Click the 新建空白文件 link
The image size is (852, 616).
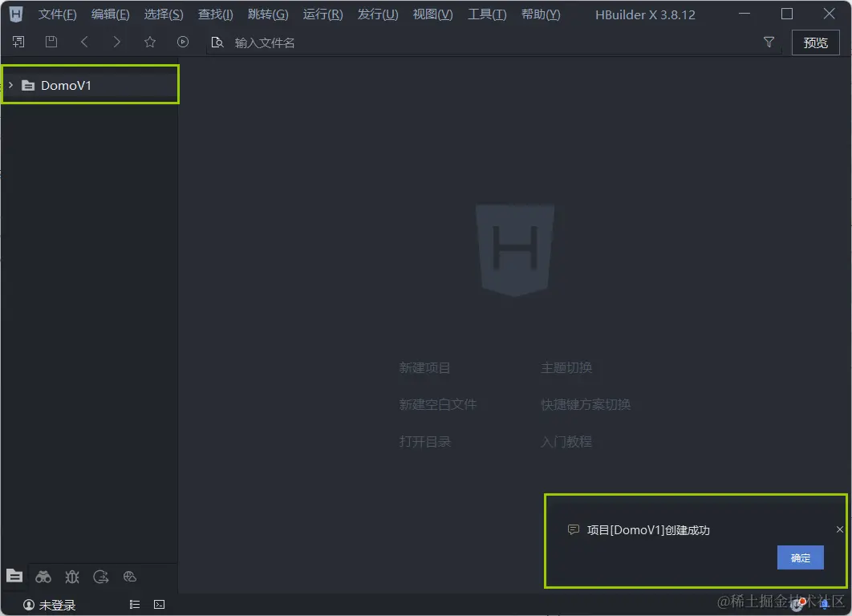437,405
